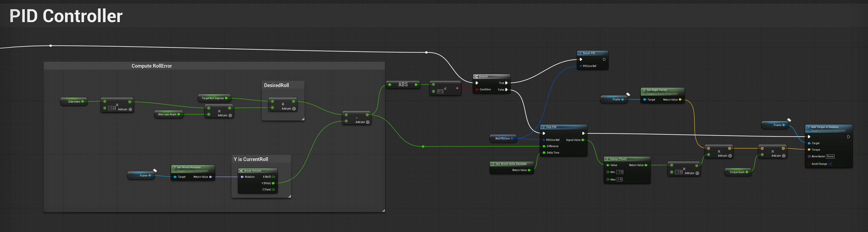Image resolution: width=868 pixels, height=232 pixels.
Task: Select the PID Controller comment heading
Action: 66,16
